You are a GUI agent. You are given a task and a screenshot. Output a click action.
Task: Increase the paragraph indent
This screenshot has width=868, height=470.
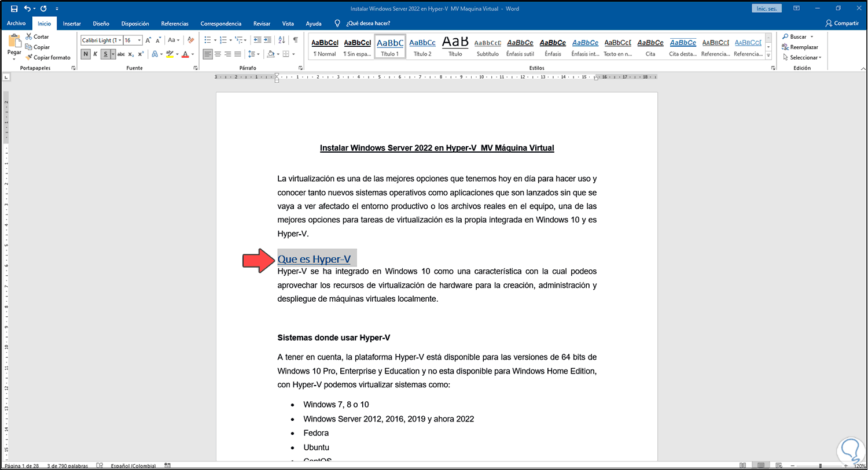267,40
